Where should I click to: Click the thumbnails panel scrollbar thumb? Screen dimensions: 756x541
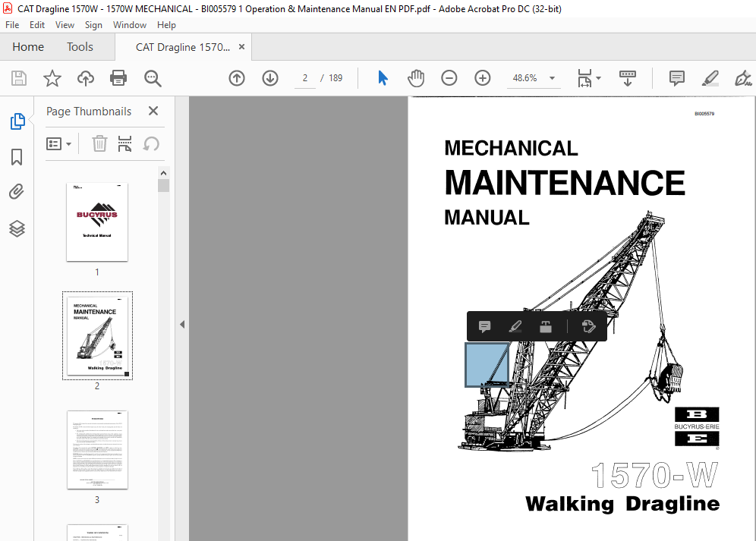pos(163,186)
